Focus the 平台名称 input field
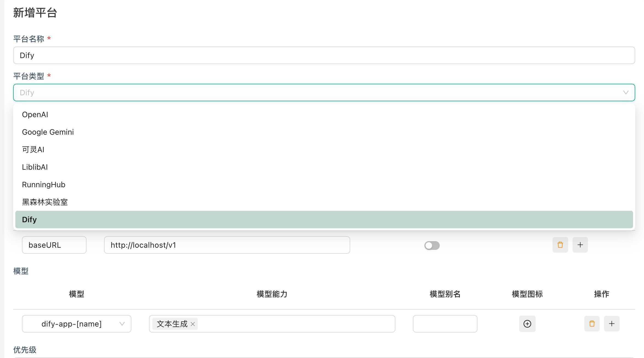 [324, 55]
